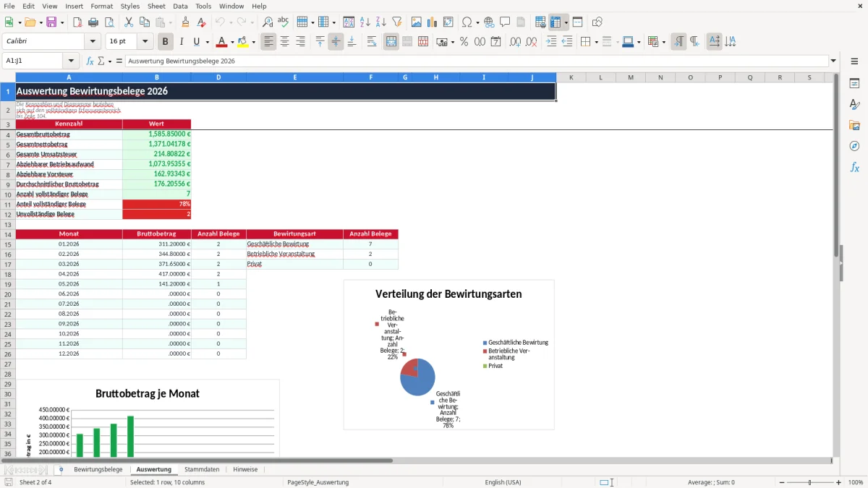Click the Save document icon

[x=51, y=22]
